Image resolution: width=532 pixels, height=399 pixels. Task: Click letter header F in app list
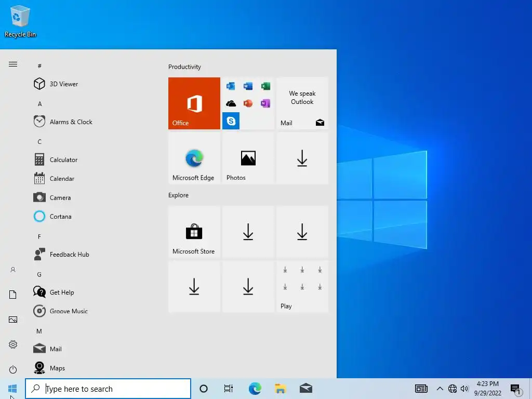pyautogui.click(x=39, y=236)
